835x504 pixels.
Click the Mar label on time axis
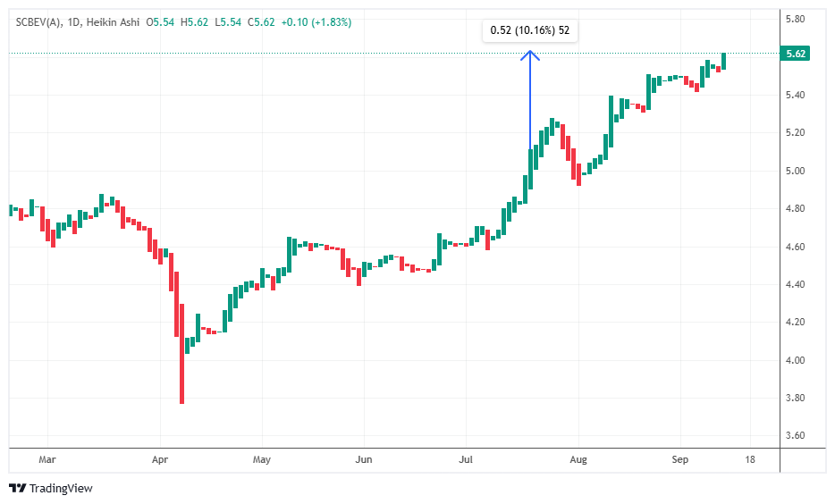click(47, 459)
